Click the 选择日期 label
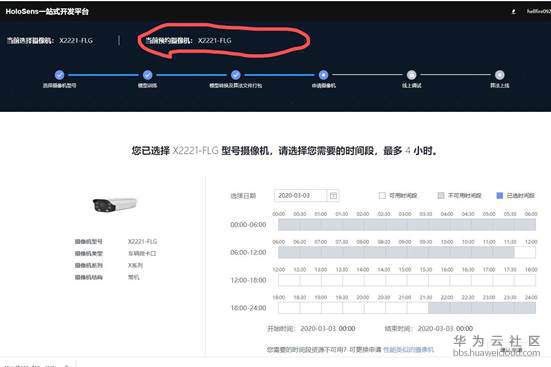Viewport: 551px width, 367px height. [x=243, y=196]
